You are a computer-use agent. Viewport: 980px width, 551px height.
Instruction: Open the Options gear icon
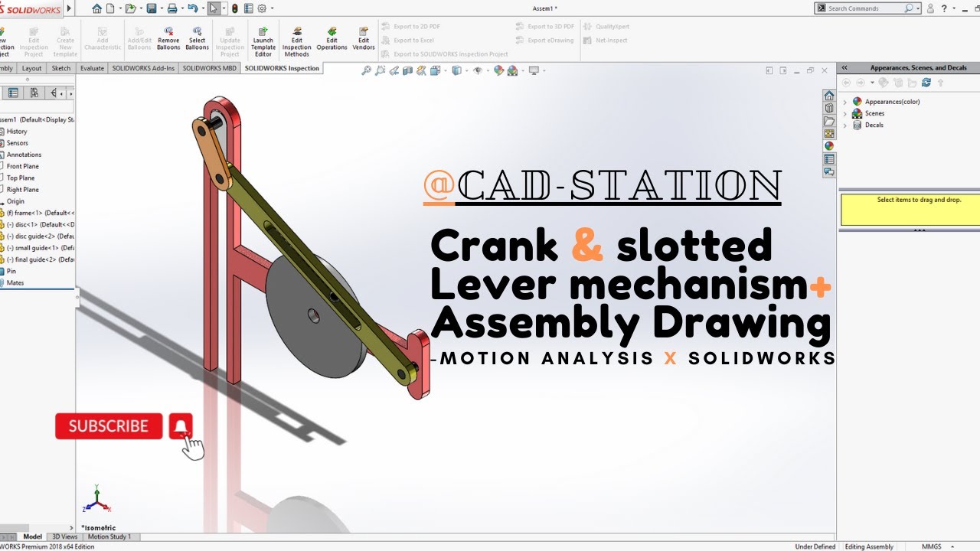click(262, 8)
